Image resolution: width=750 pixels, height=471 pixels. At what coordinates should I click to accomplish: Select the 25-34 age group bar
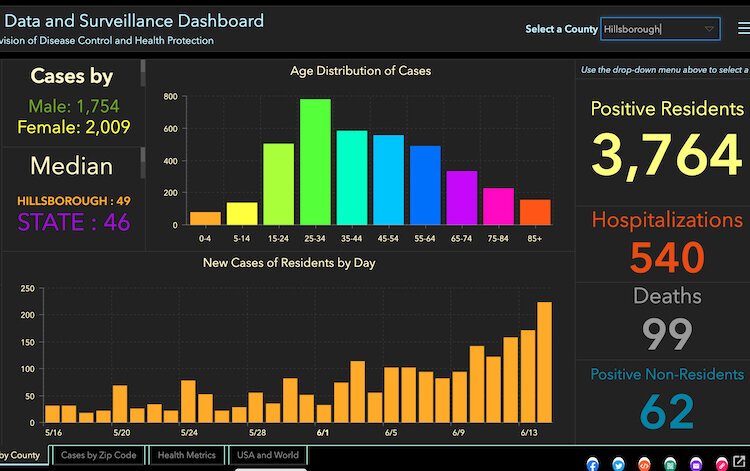315,162
